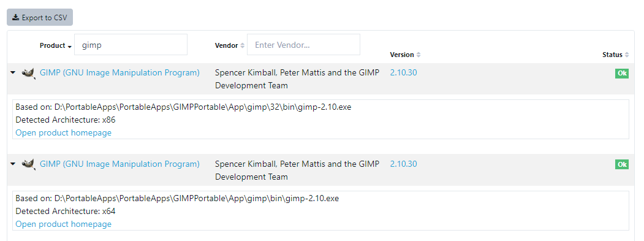Click the Export to CSV button

pos(40,17)
